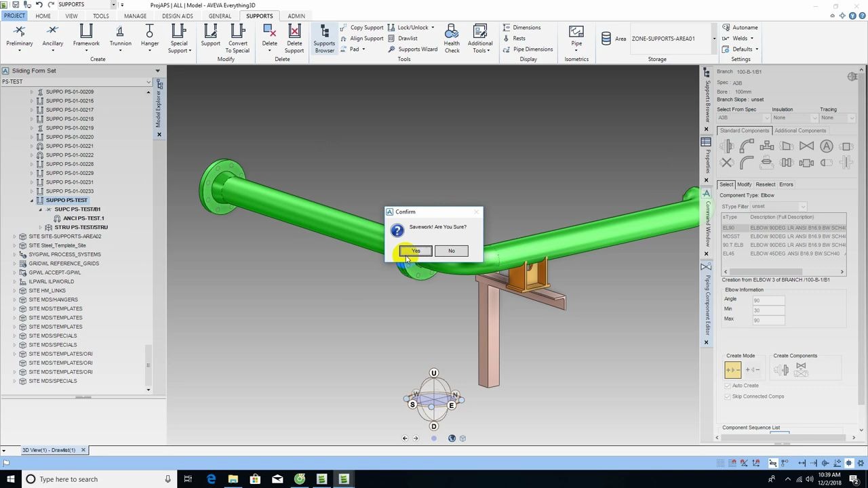Select the Trunnion create tool
The image size is (868, 488).
[x=120, y=36]
